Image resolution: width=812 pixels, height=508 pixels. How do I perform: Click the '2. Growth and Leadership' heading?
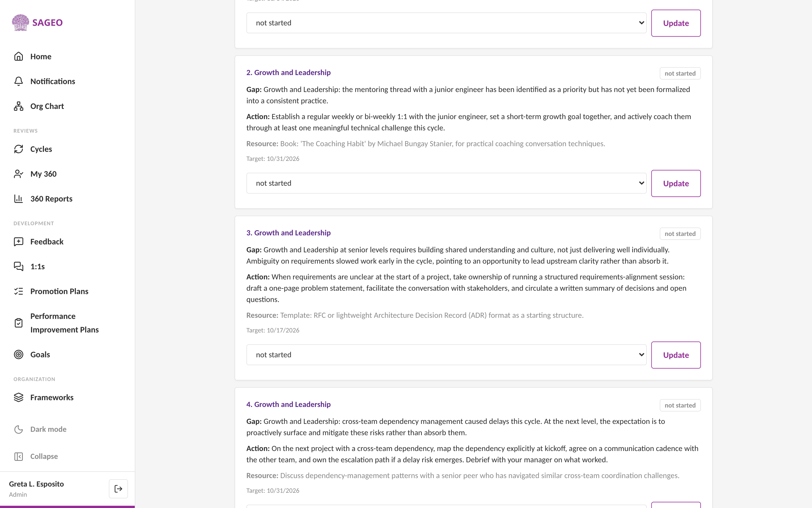pos(288,73)
